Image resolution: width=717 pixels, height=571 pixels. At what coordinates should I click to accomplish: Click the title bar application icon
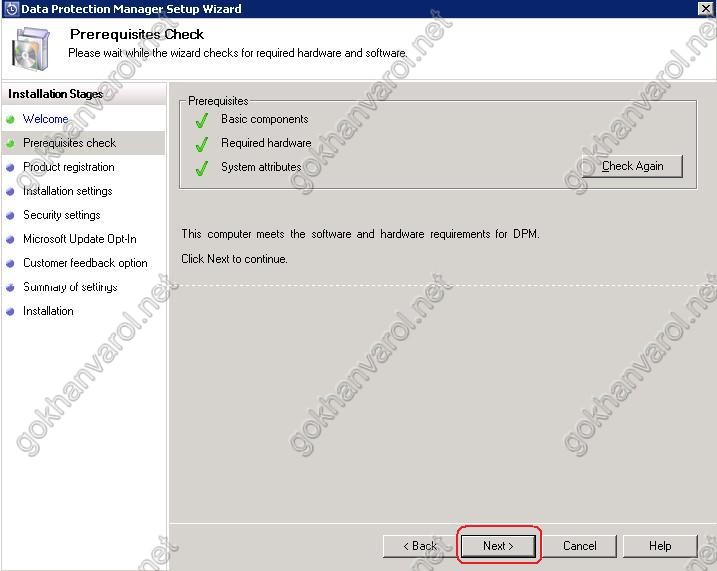point(11,9)
